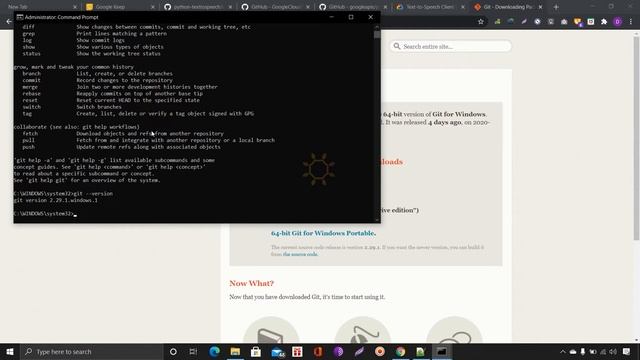The height and width of the screenshot is (360, 640).
Task: Open the Windows Start menu
Action: pyautogui.click(x=10, y=351)
